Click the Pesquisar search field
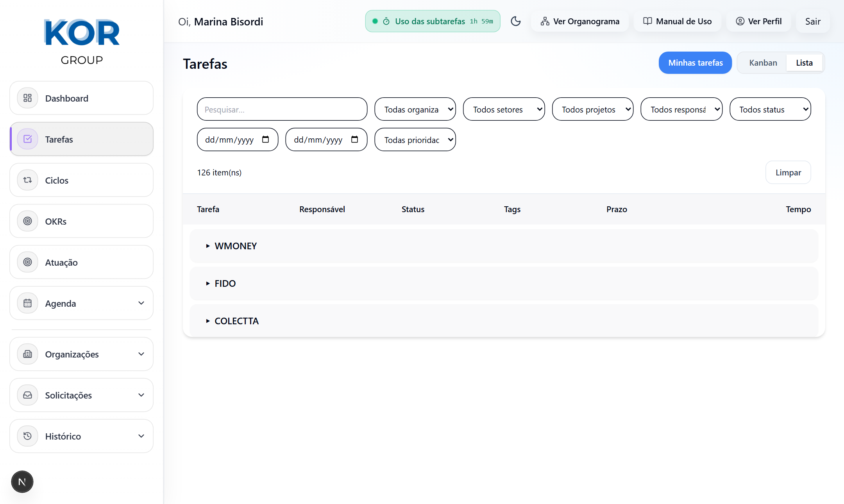The image size is (844, 504). (x=282, y=109)
